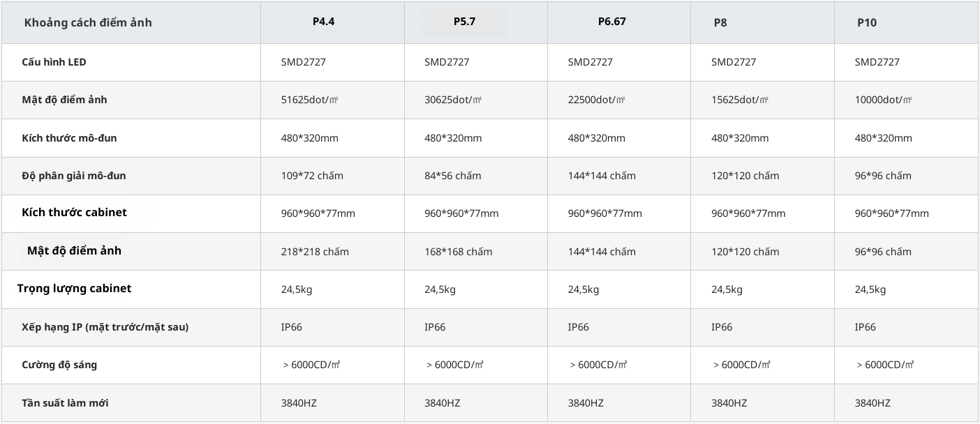Select the 'Cấu hình LED' row label
Viewport: 980px width, 424px height.
(54, 62)
